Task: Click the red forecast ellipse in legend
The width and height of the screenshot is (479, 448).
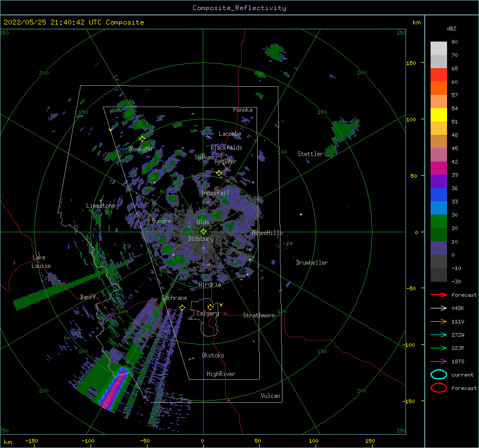Action: tap(439, 388)
